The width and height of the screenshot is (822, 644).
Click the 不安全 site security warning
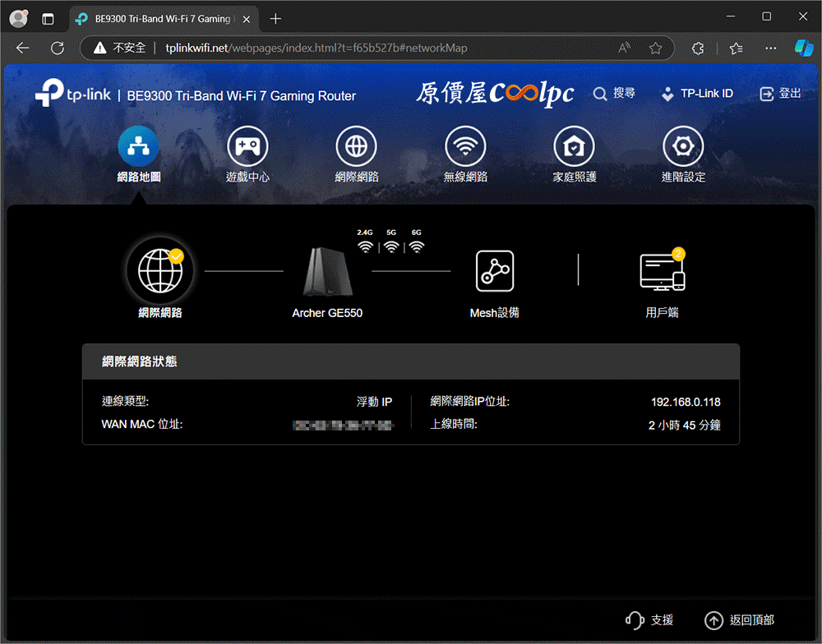[119, 48]
